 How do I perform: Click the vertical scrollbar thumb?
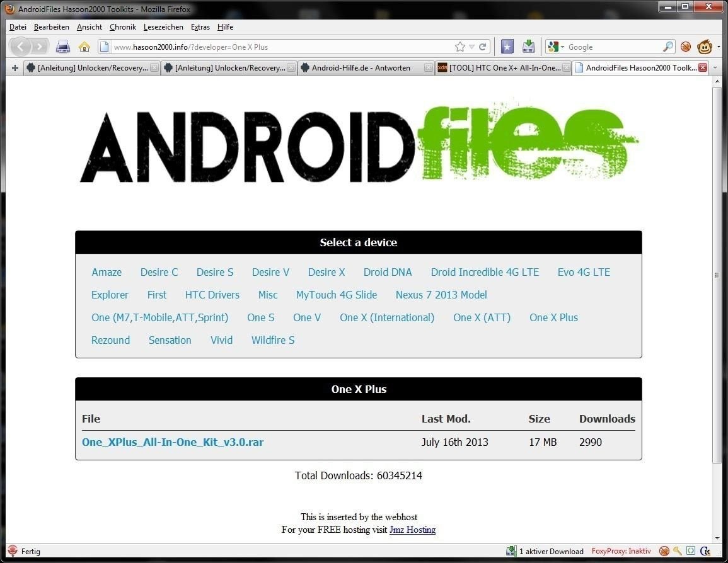point(717,275)
